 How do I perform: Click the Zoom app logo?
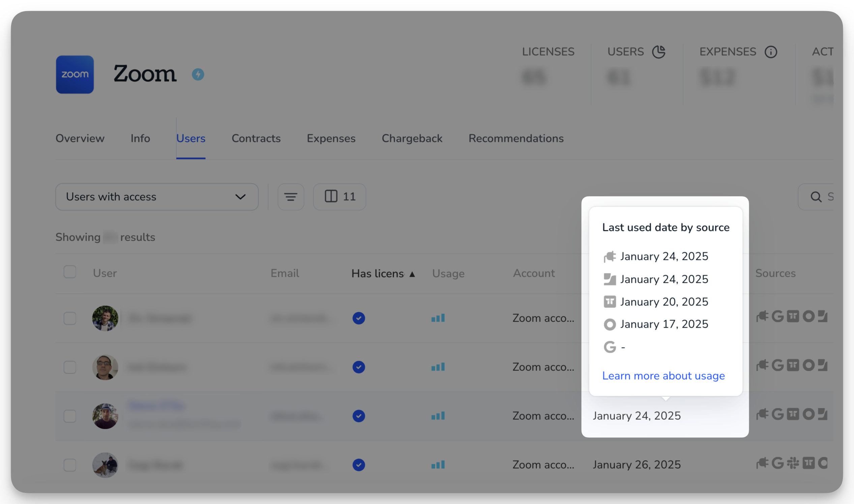coord(75,75)
